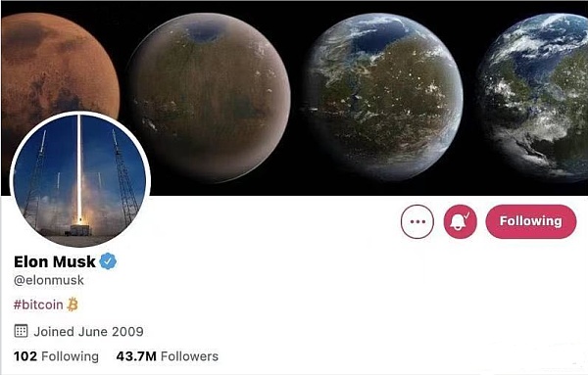Screen dimensions: 588x375
Task: Toggle the notification bell for this account
Action: pos(461,222)
